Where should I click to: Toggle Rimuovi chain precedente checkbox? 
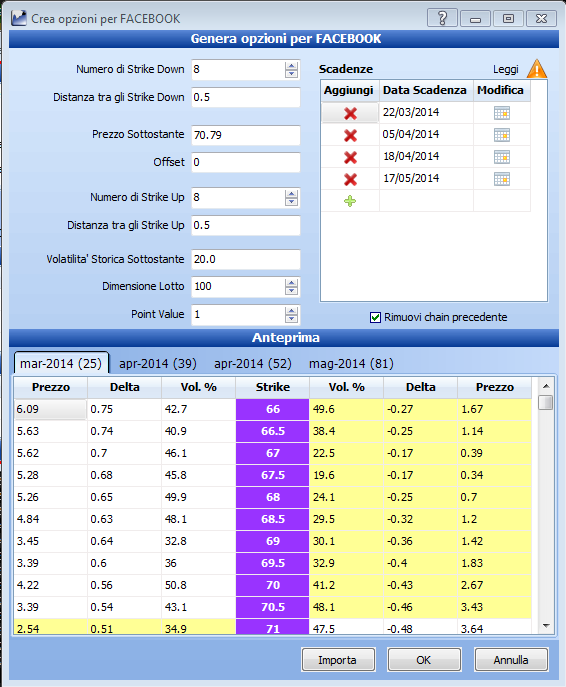point(375,317)
